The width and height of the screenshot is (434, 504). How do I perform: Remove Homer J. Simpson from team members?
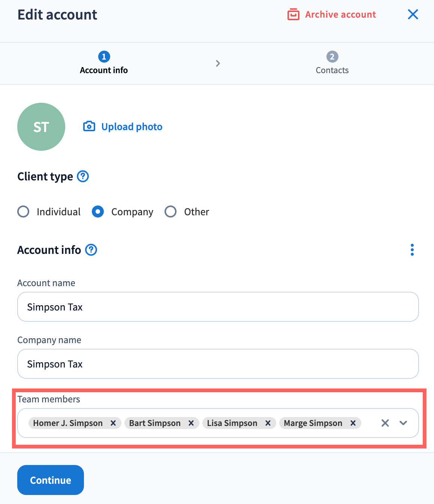[x=113, y=423]
